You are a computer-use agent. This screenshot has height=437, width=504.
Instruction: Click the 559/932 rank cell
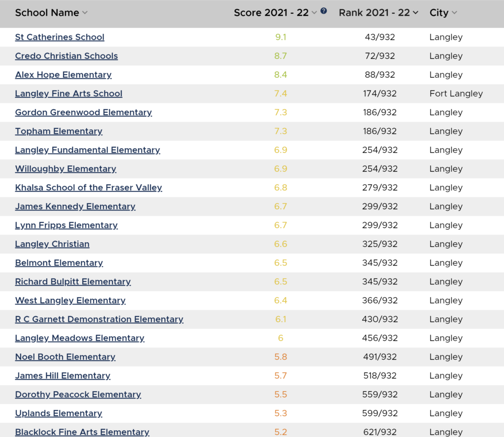coord(380,394)
